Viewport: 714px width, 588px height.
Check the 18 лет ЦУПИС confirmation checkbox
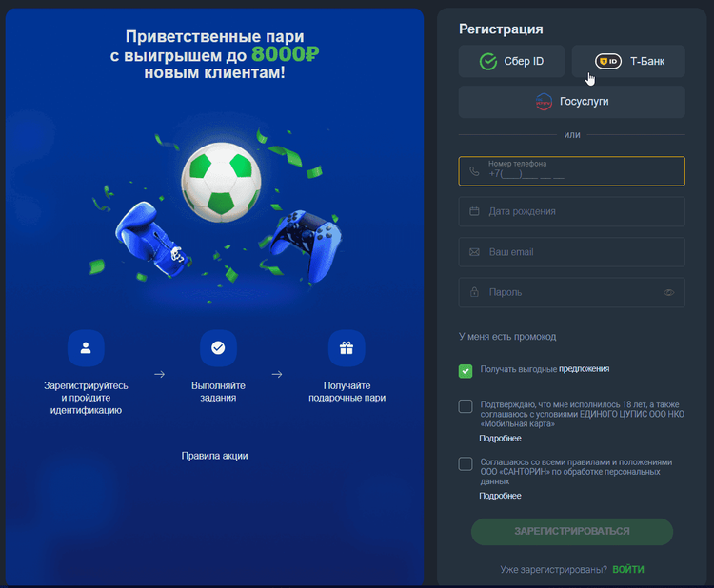tap(466, 406)
